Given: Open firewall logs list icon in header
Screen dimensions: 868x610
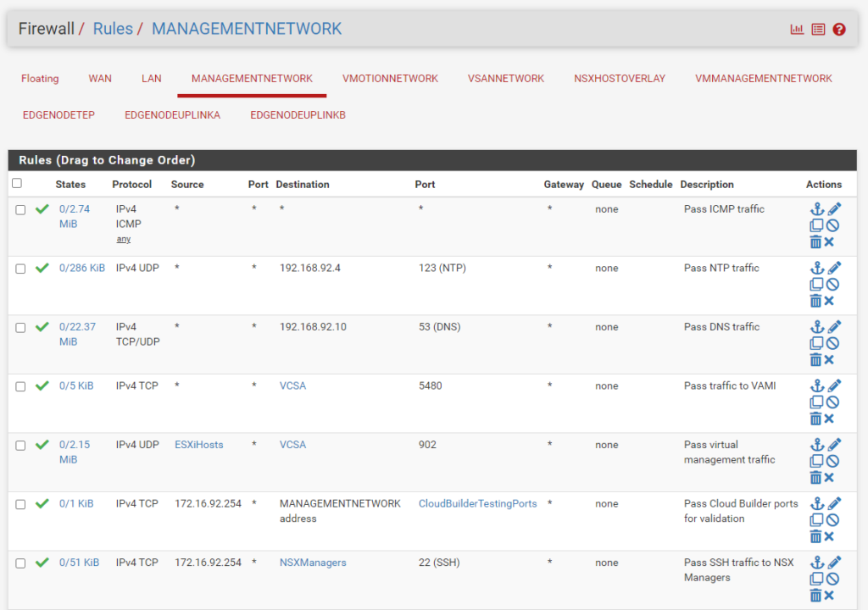Looking at the screenshot, I should tap(818, 29).
